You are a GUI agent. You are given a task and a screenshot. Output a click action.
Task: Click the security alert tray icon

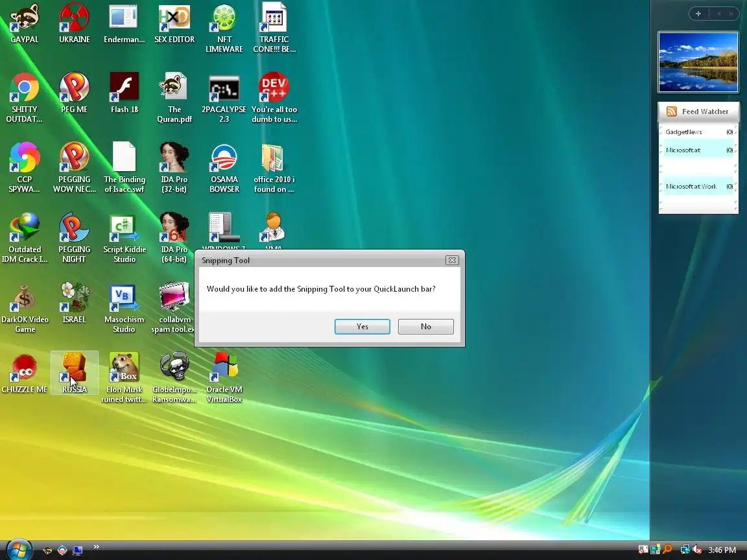[643, 550]
